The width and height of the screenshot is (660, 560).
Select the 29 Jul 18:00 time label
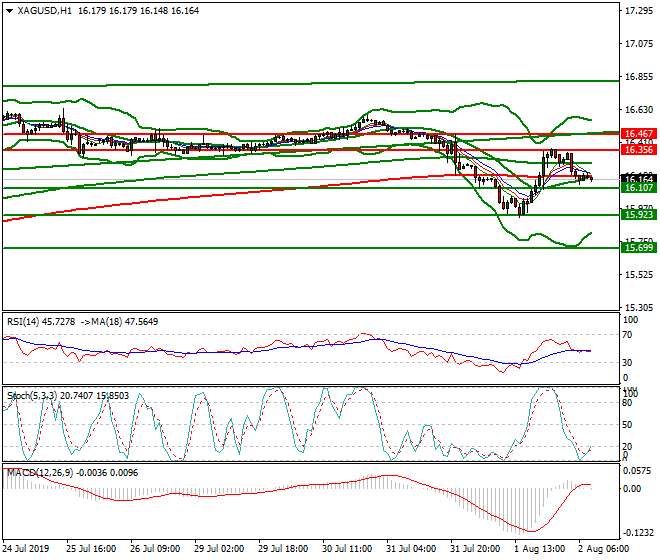pos(283,549)
